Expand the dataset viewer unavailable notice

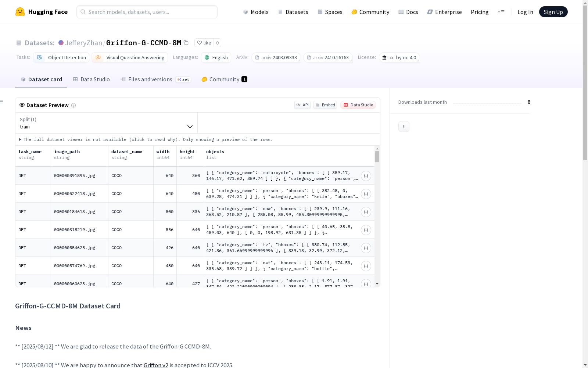coord(146,139)
